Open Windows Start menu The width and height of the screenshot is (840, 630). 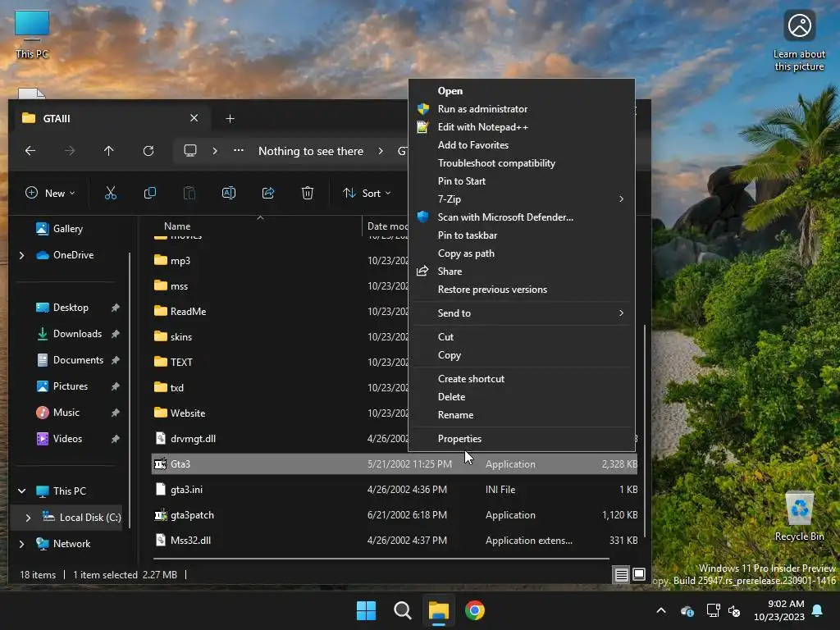pos(367,610)
